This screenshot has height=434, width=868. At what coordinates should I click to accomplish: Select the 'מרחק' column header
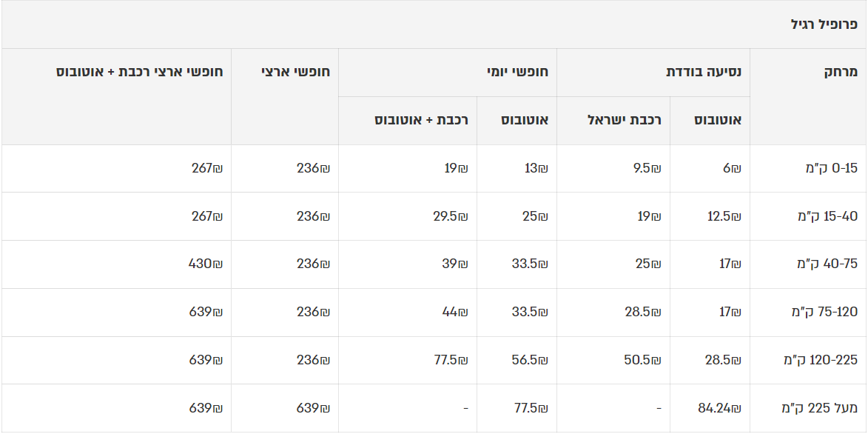[840, 73]
